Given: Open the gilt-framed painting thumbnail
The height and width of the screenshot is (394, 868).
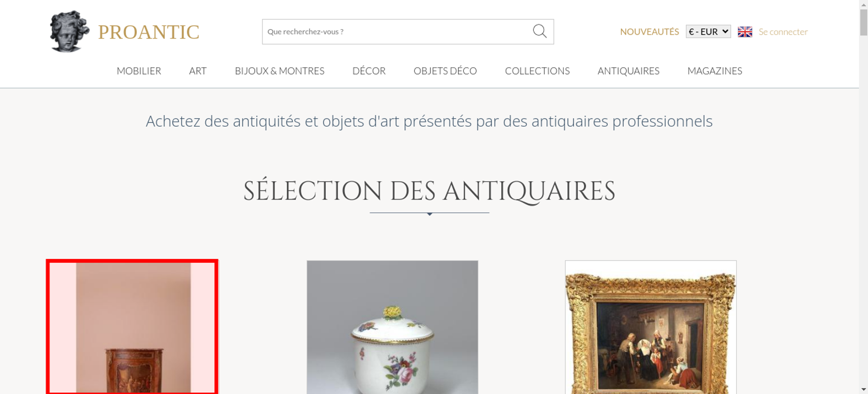Looking at the screenshot, I should [x=651, y=327].
